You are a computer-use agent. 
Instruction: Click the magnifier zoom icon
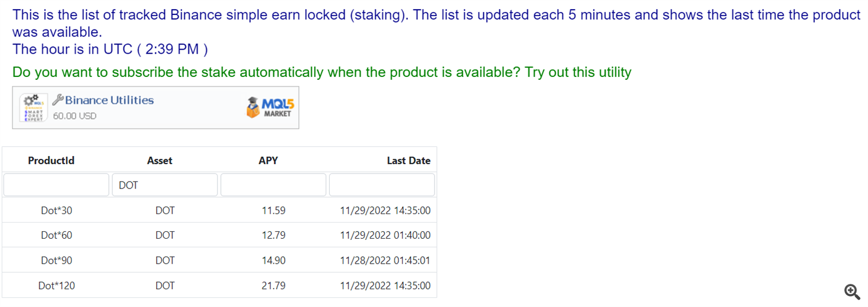coord(851,291)
